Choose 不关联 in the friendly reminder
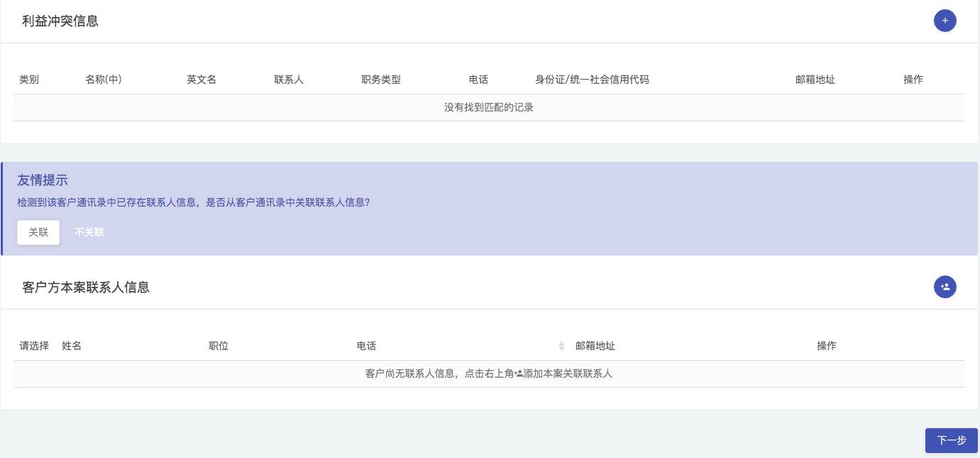 point(89,232)
